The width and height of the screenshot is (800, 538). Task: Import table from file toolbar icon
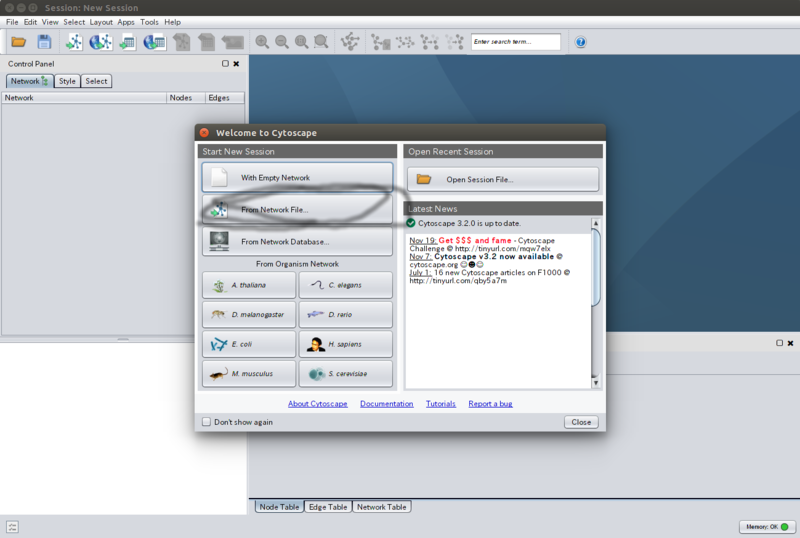[x=127, y=42]
